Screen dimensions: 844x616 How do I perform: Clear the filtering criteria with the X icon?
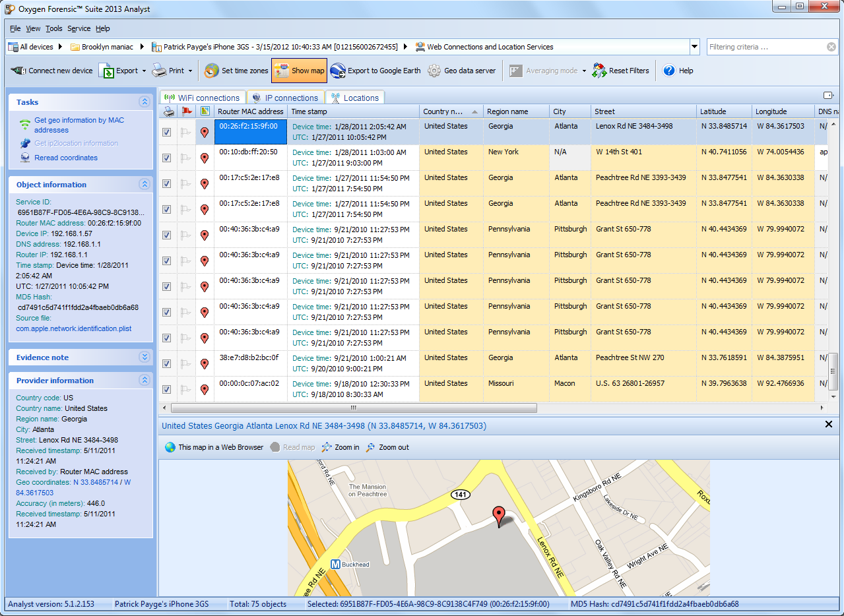tap(831, 47)
